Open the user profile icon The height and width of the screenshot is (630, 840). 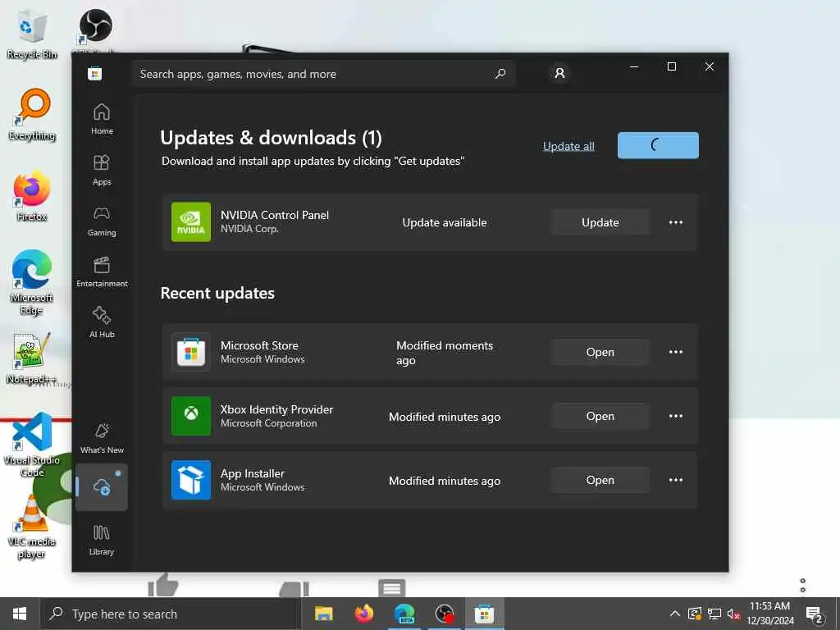pyautogui.click(x=559, y=73)
